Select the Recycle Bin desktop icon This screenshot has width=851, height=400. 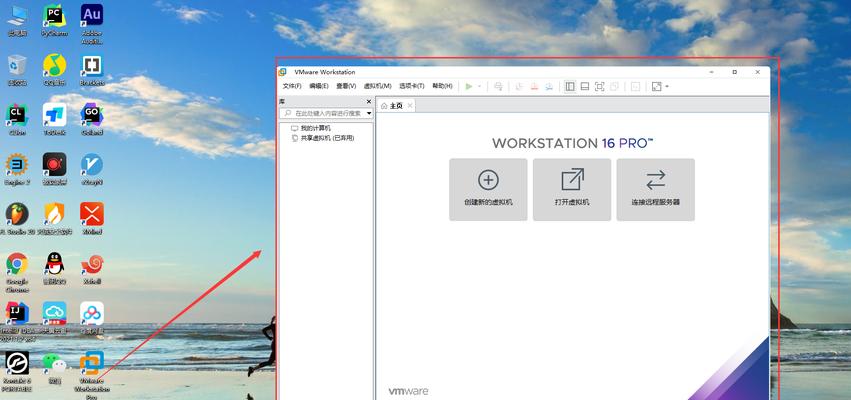click(x=17, y=70)
